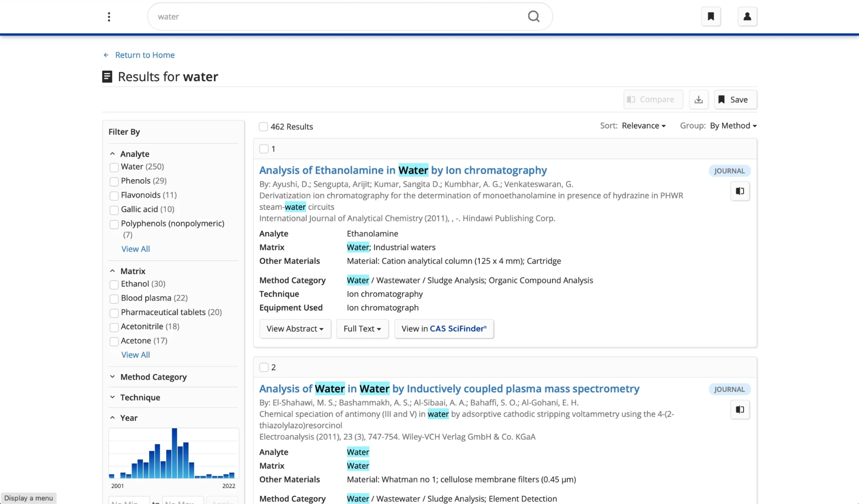Select result 1 checkbox
Screen dimensions: 859x504
click(x=264, y=149)
